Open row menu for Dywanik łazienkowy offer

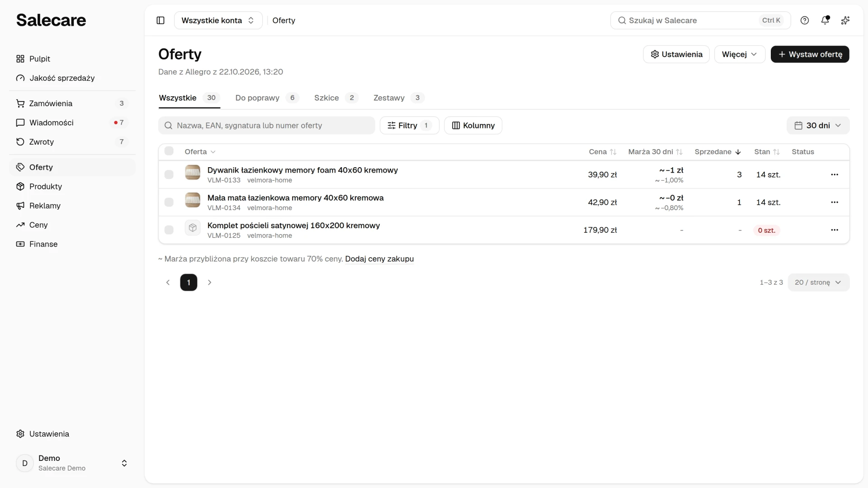(x=835, y=174)
